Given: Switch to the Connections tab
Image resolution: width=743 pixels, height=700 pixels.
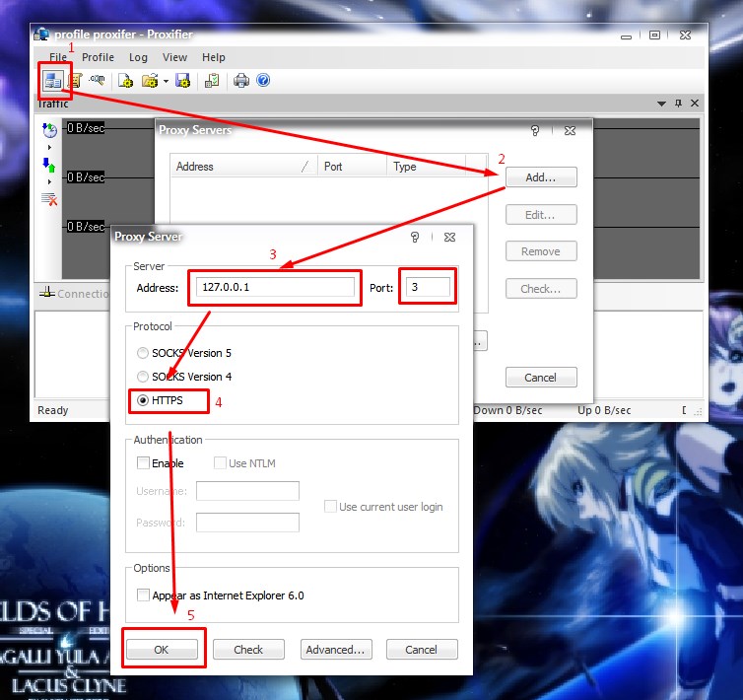Looking at the screenshot, I should pyautogui.click(x=75, y=294).
